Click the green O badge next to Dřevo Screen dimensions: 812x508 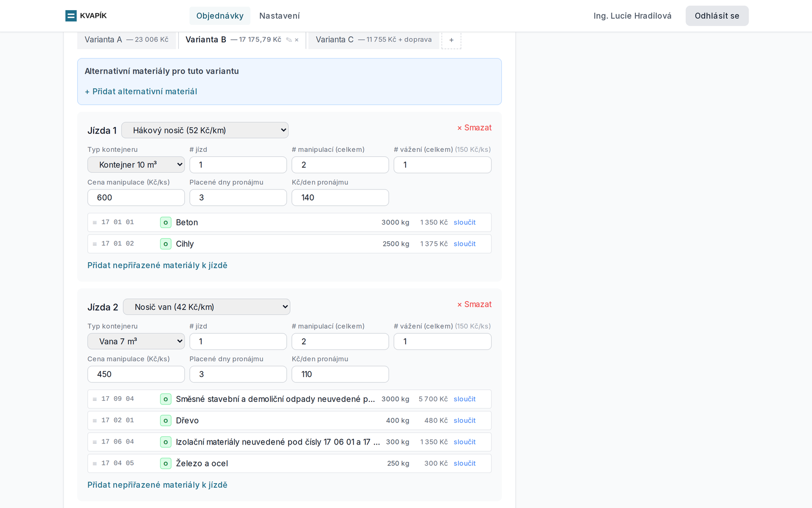point(165,421)
